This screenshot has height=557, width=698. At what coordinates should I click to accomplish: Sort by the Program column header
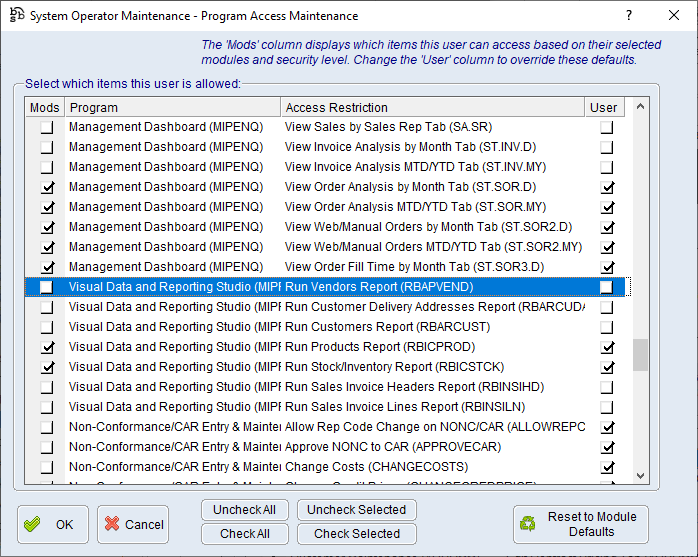click(x=172, y=107)
